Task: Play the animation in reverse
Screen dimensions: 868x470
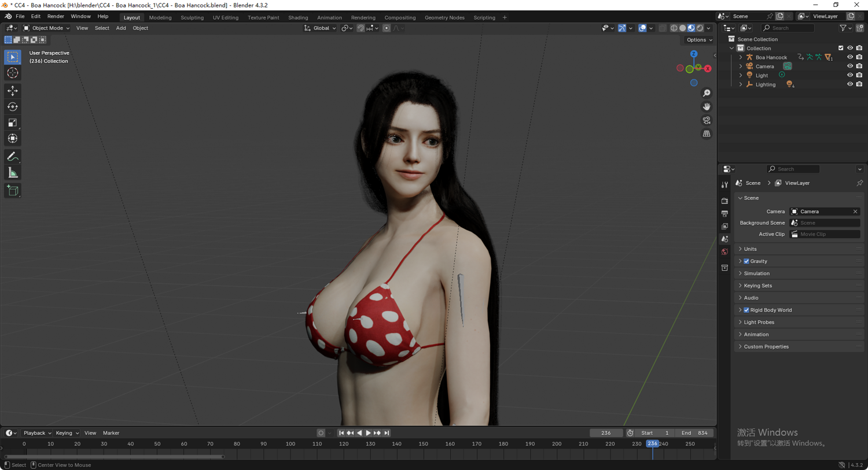Action: tap(359, 433)
